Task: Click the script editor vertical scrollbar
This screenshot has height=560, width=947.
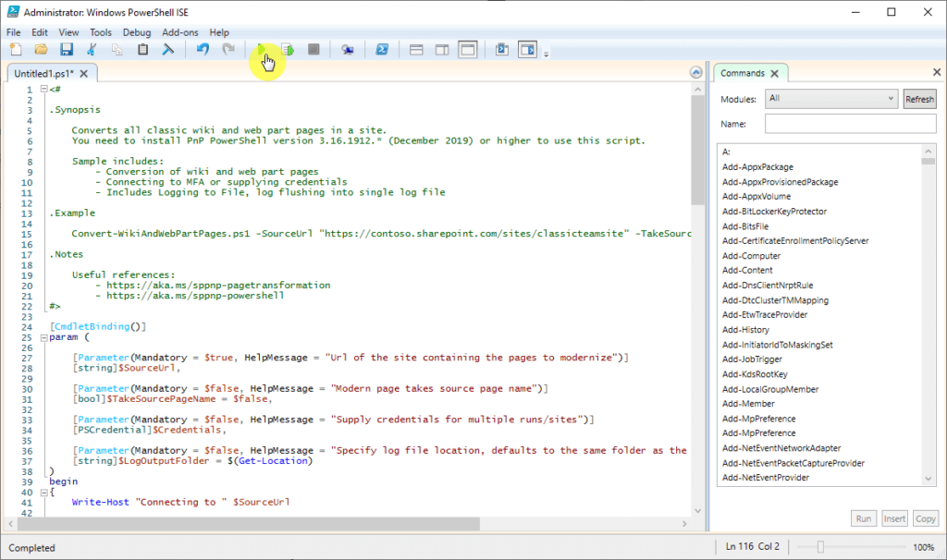Action: (x=697, y=151)
